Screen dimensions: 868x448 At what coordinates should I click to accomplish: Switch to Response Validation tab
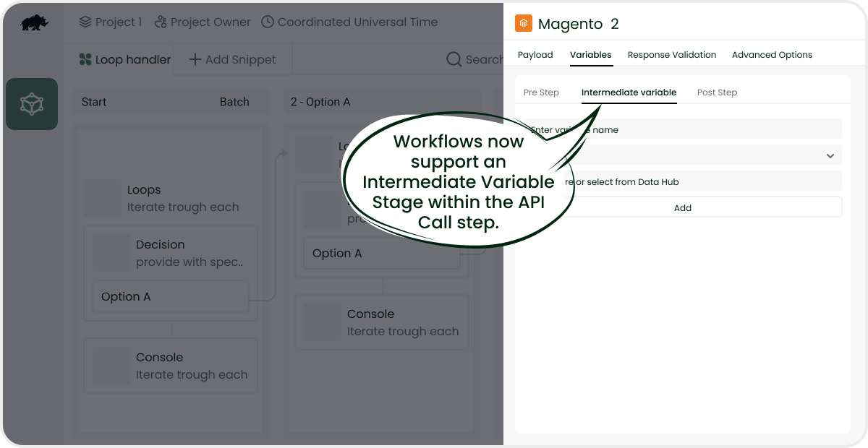[x=671, y=55]
